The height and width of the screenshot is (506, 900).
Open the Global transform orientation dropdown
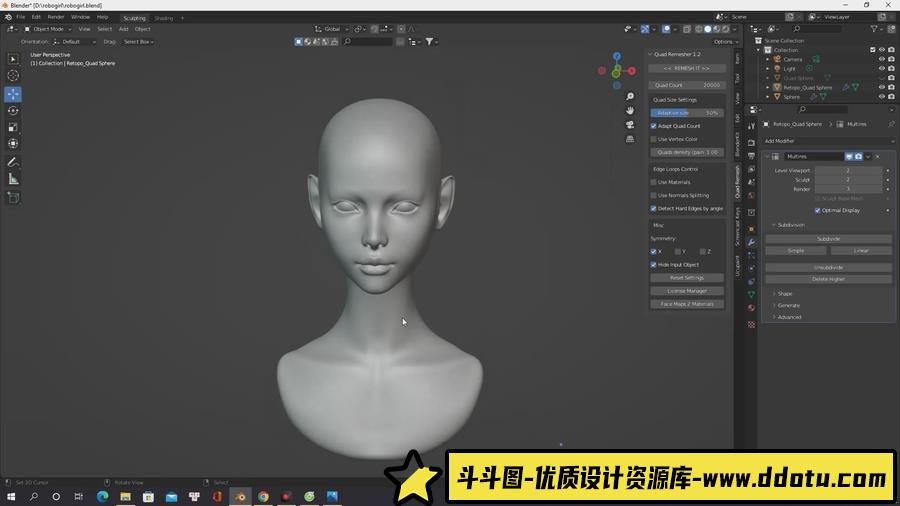332,29
